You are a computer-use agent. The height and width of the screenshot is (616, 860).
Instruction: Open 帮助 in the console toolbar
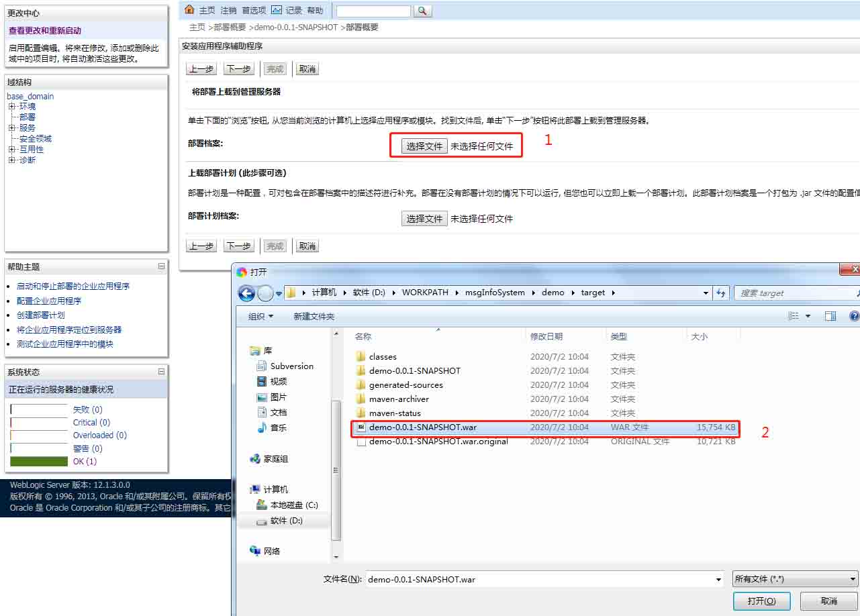click(315, 11)
